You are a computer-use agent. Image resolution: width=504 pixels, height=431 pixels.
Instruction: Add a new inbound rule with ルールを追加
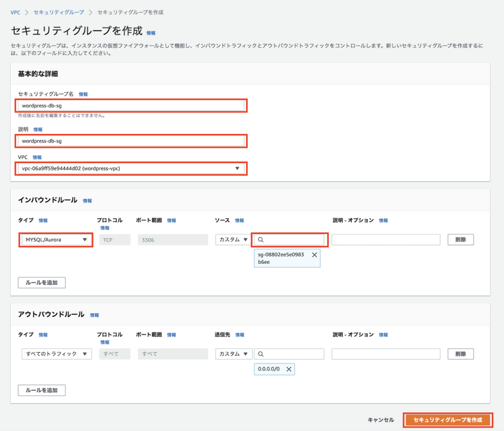(42, 282)
